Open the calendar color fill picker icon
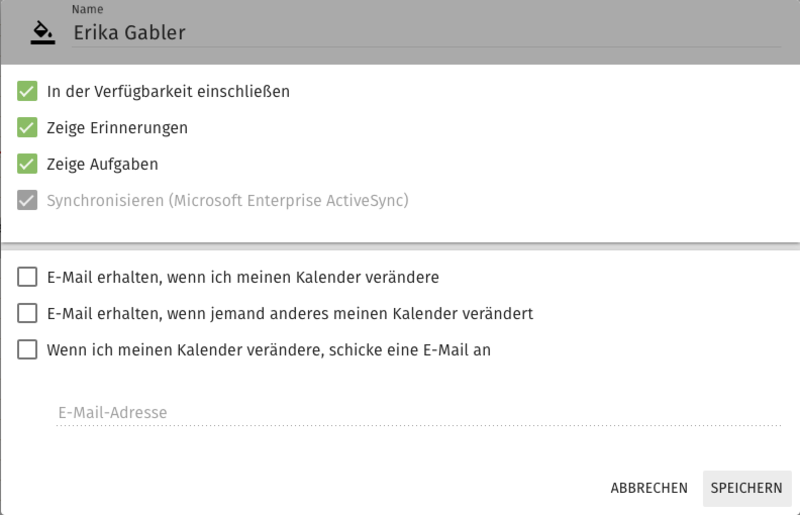 tap(42, 33)
